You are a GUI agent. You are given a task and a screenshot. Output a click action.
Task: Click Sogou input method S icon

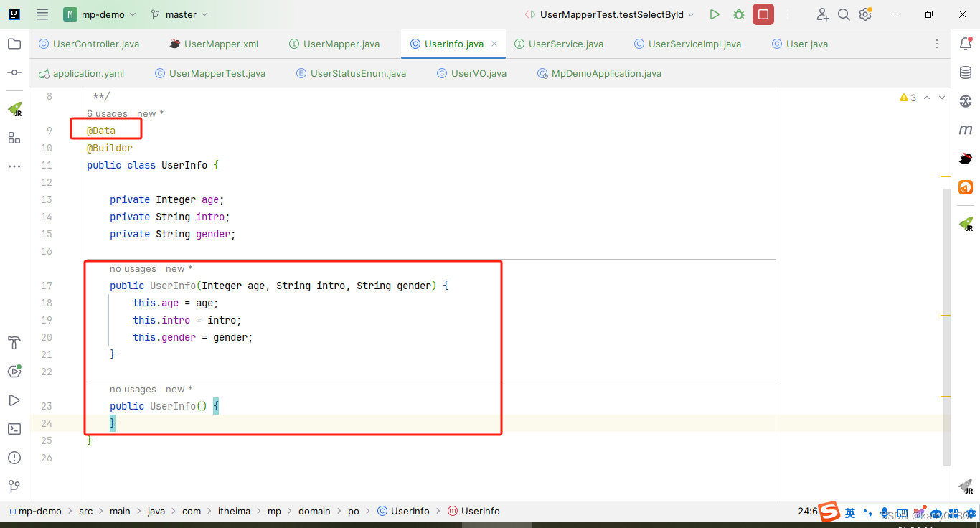tap(830, 512)
